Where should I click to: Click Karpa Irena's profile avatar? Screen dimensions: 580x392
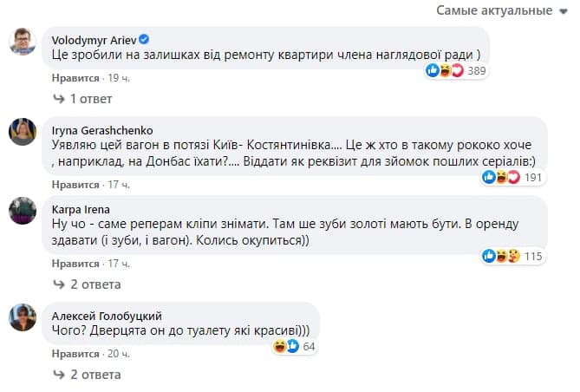click(22, 210)
